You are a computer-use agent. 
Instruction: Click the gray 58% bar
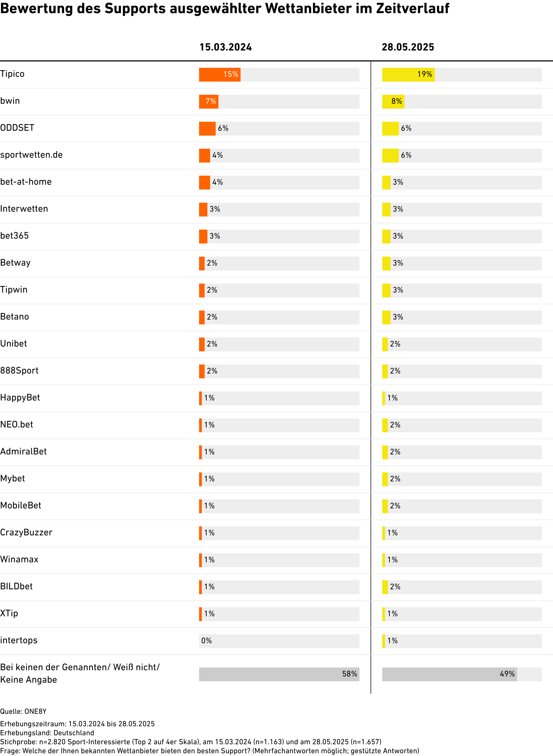click(x=279, y=674)
